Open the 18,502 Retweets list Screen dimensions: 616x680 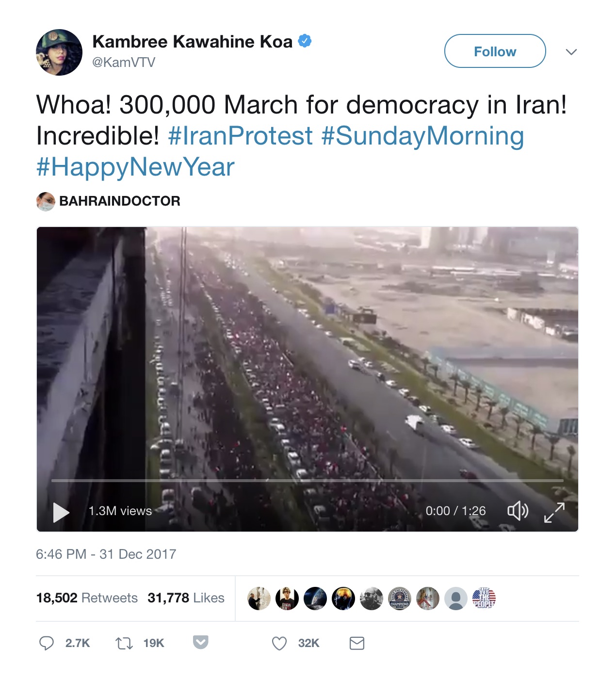[x=87, y=598]
